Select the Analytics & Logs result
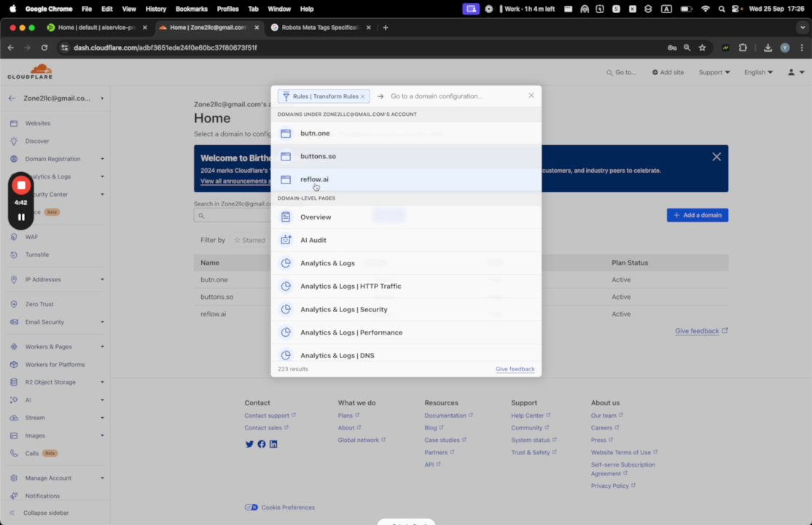Image resolution: width=812 pixels, height=525 pixels. click(x=406, y=263)
